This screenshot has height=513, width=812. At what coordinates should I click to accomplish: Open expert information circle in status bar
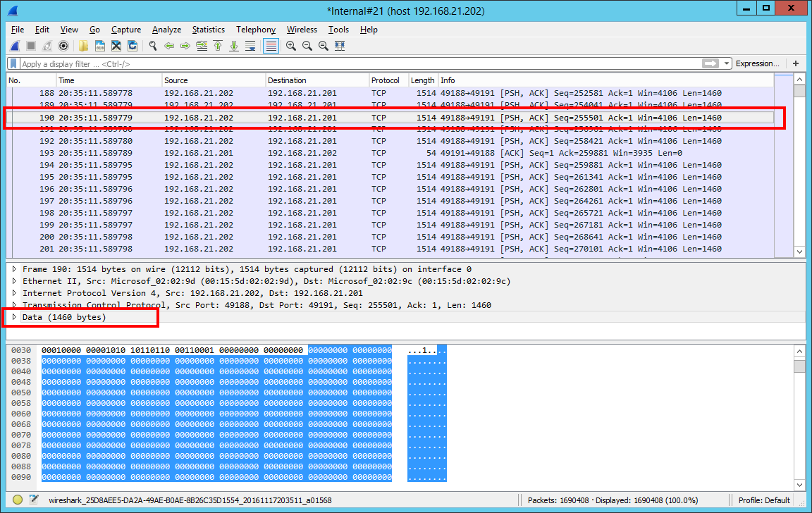pos(18,500)
